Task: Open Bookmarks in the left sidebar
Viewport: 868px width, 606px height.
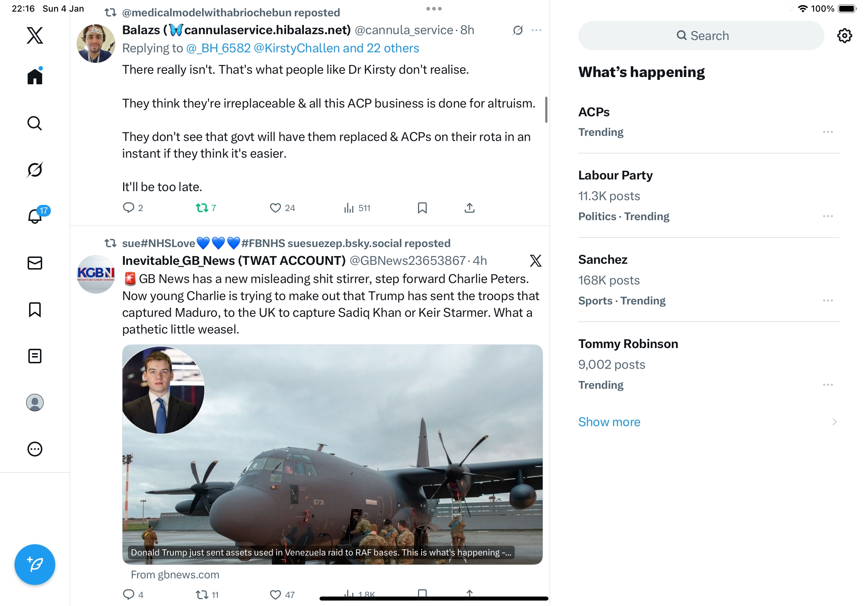Action: 35,310
